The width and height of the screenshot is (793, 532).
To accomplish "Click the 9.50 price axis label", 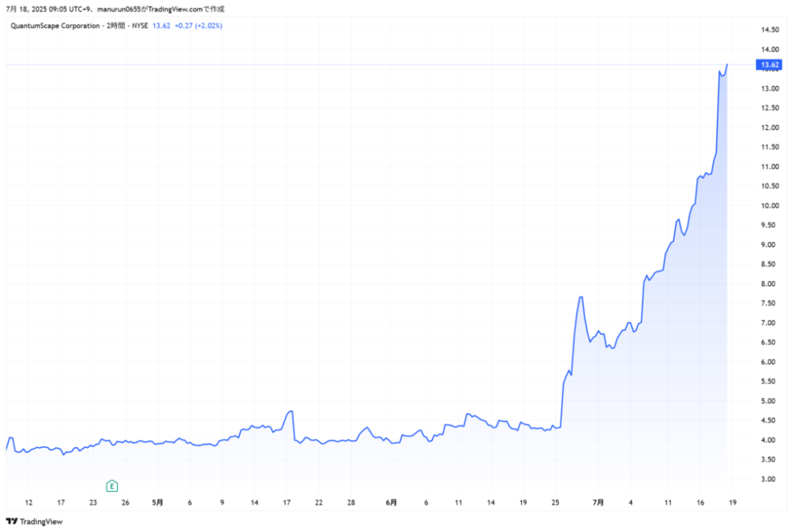I will coord(768,225).
